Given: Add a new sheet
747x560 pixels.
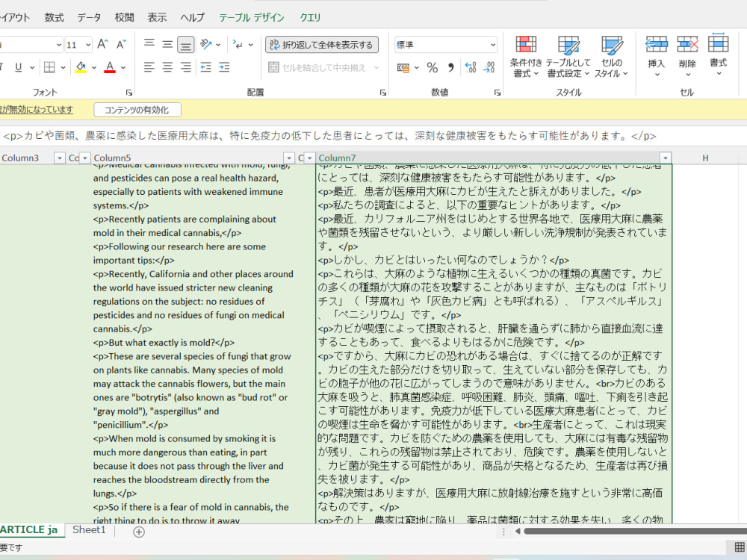Looking at the screenshot, I should tap(139, 532).
